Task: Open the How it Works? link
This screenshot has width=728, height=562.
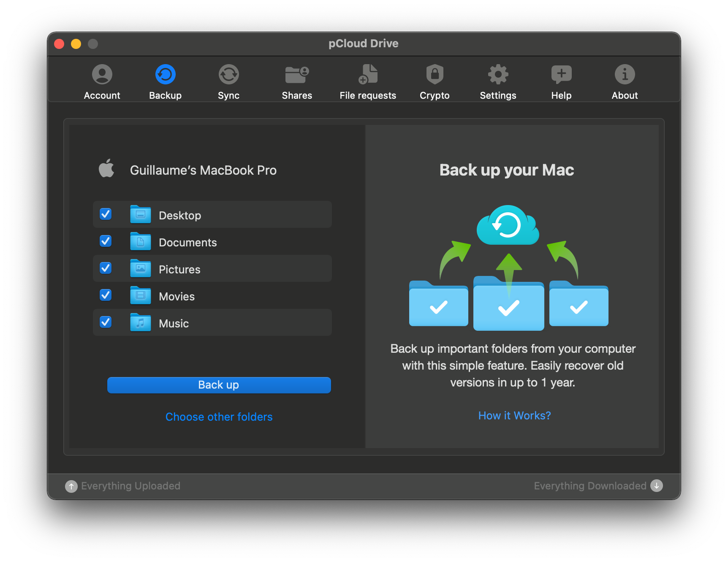Action: (x=515, y=416)
